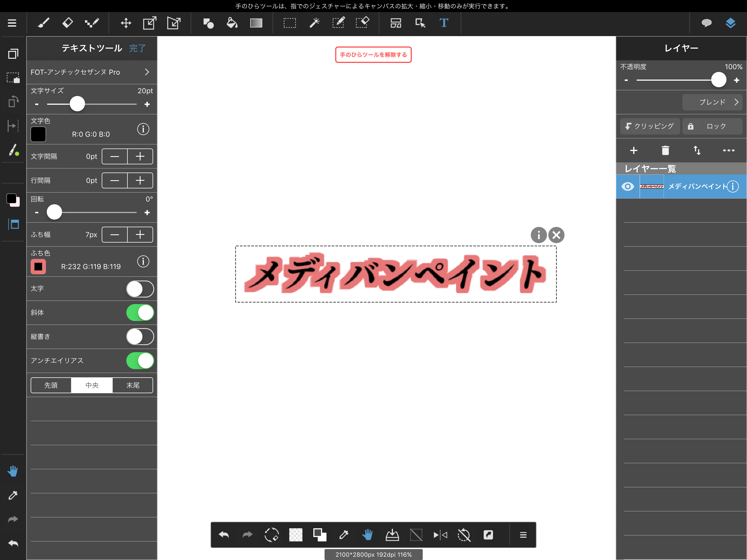Select the panel divide tool
The image size is (747, 560).
396,23
